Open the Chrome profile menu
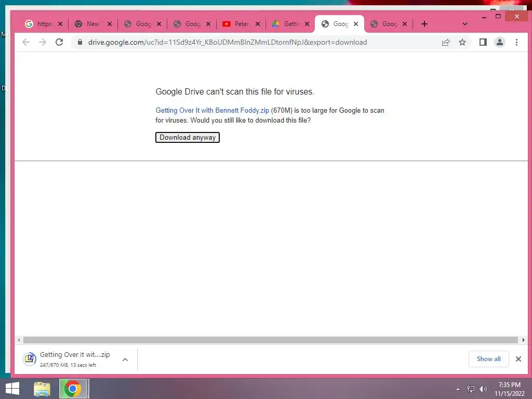This screenshot has height=399, width=532. [500, 42]
